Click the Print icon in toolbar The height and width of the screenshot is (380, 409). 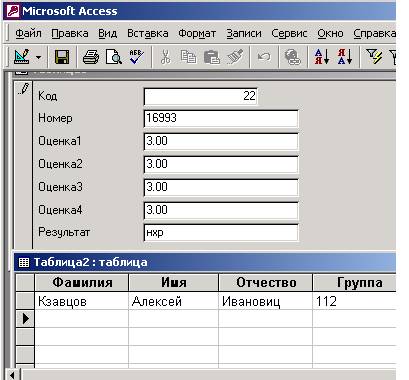[x=91, y=57]
